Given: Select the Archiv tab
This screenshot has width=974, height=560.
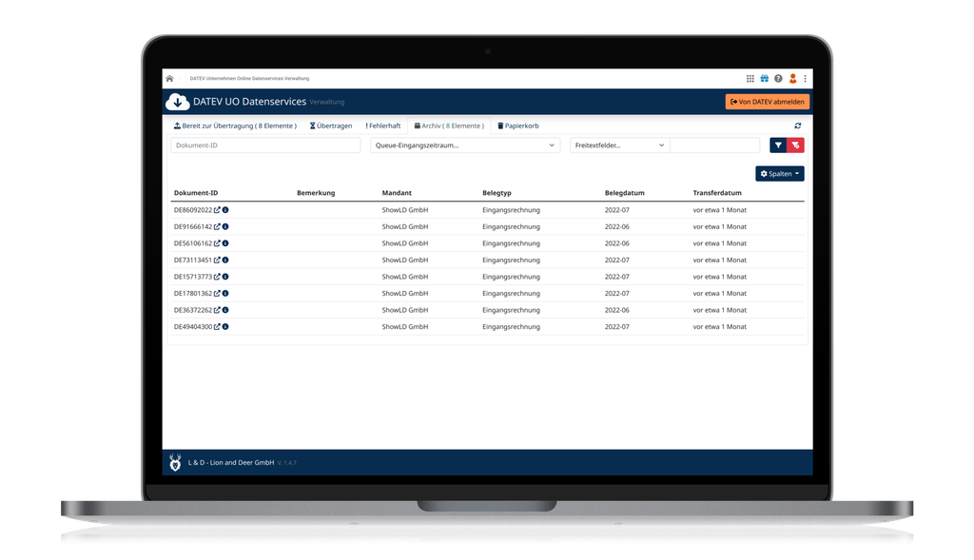Looking at the screenshot, I should (x=449, y=126).
